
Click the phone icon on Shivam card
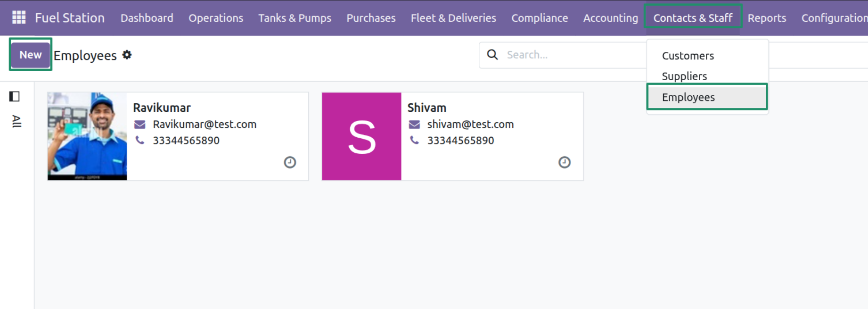point(414,140)
